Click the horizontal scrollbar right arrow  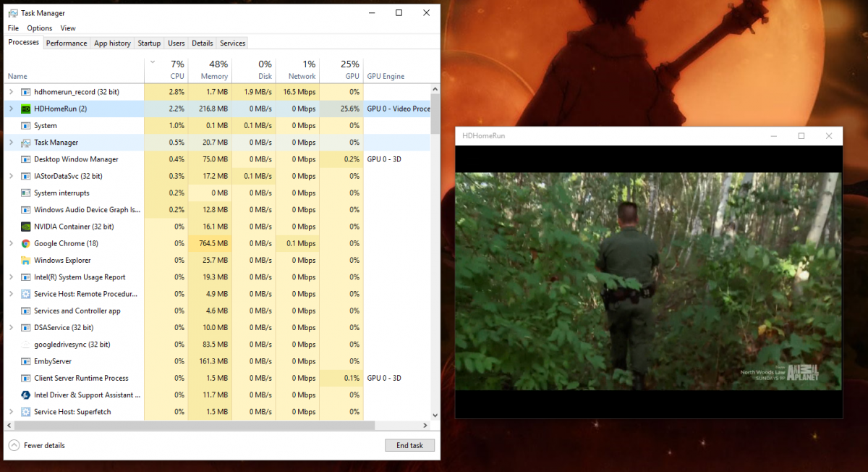point(426,425)
